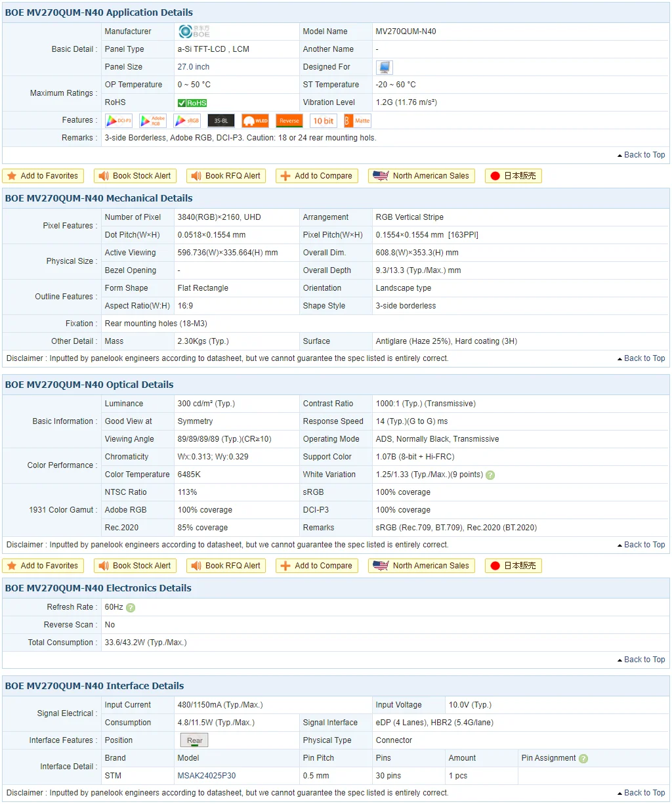Open the White Variation help question mark
Image resolution: width=672 pixels, height=804 pixels.
[490, 475]
